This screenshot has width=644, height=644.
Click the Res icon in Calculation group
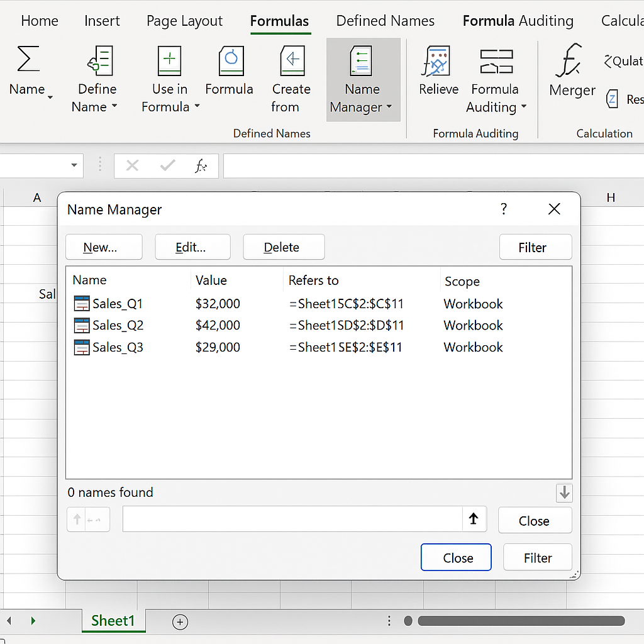coord(612,99)
